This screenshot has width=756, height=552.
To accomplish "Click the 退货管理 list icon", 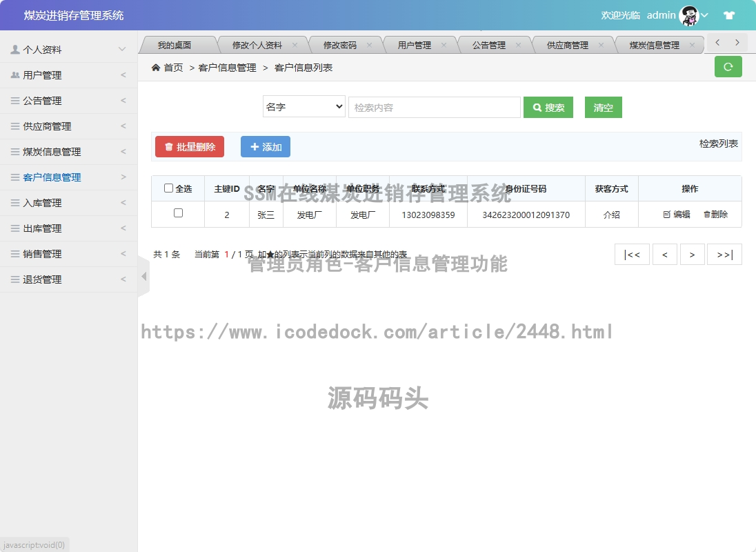I will [15, 279].
